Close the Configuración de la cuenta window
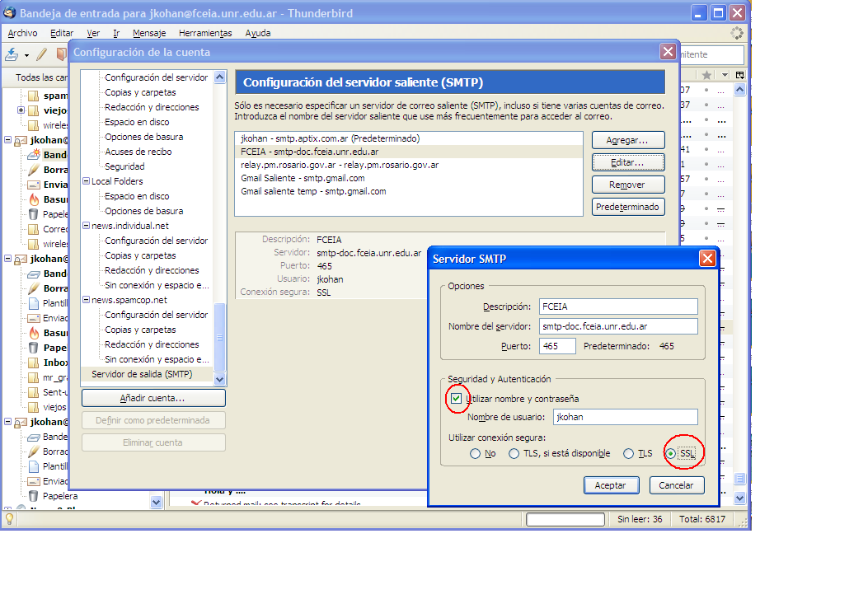Image resolution: width=868 pixels, height=613 pixels. click(x=669, y=52)
